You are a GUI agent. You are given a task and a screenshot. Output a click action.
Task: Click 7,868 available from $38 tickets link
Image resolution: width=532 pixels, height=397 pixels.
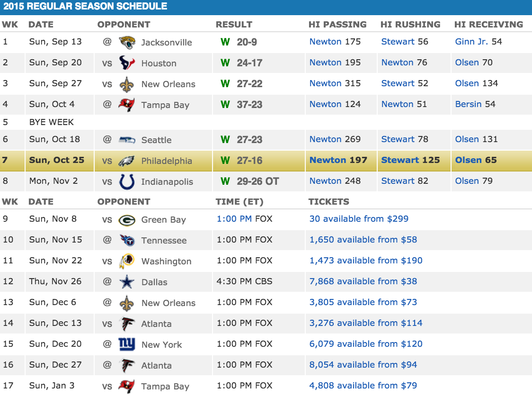pos(363,281)
